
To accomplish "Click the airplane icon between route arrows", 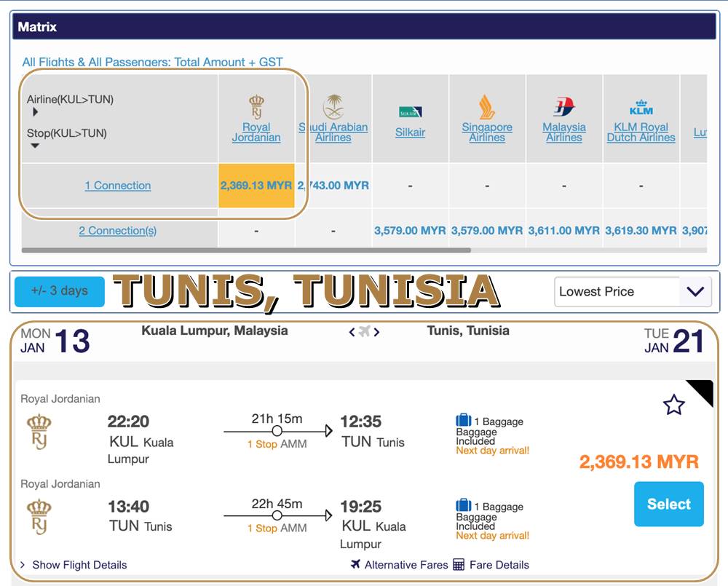I will pos(365,331).
